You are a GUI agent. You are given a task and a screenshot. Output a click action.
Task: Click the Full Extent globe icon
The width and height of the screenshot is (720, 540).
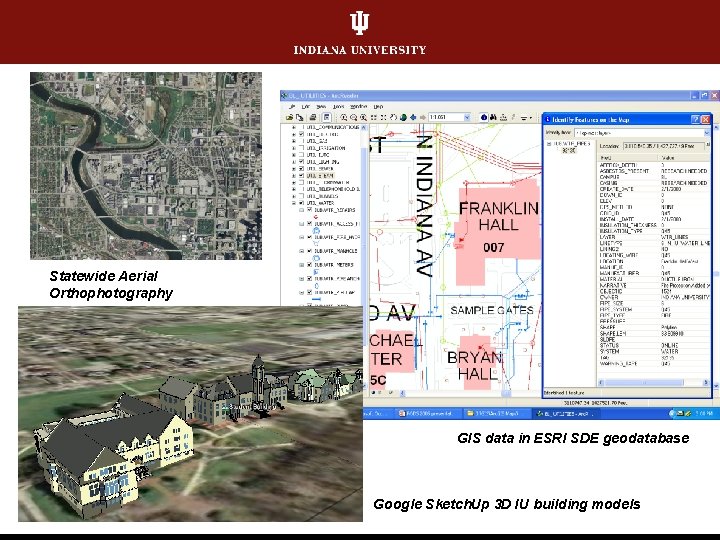[403, 118]
